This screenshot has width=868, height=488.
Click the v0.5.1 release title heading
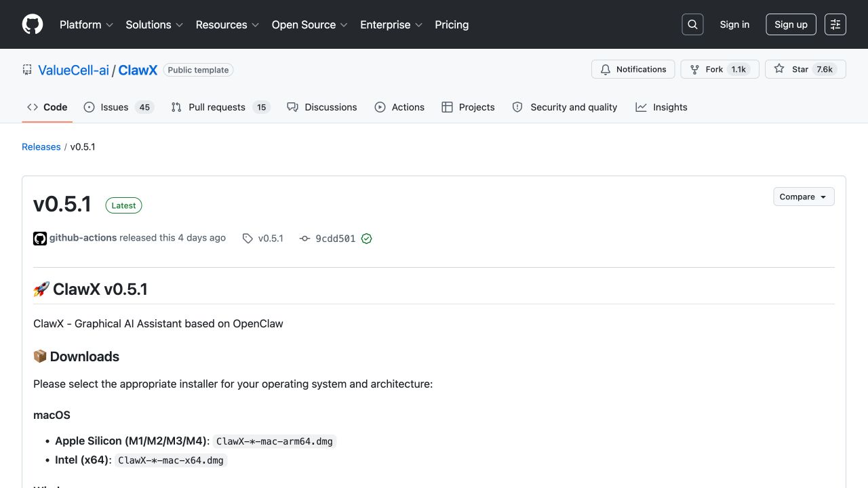point(62,204)
